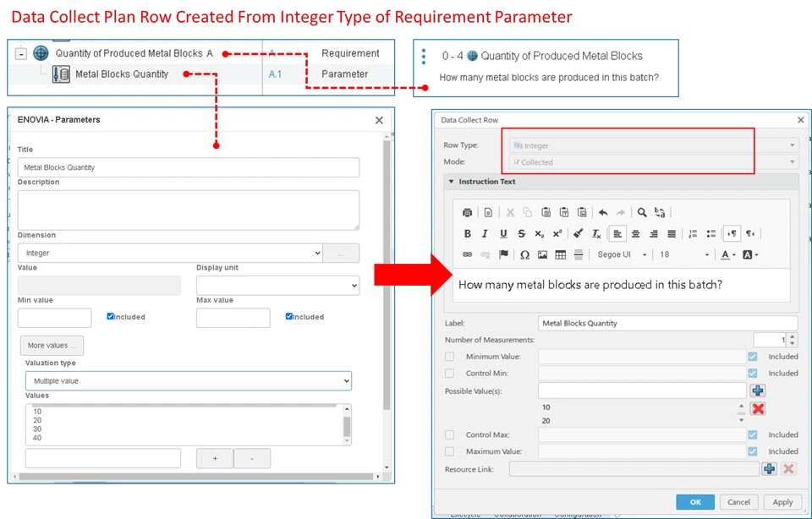Viewport: 812px width, 519px height.
Task: Open the Replace tool icon
Action: click(x=660, y=213)
